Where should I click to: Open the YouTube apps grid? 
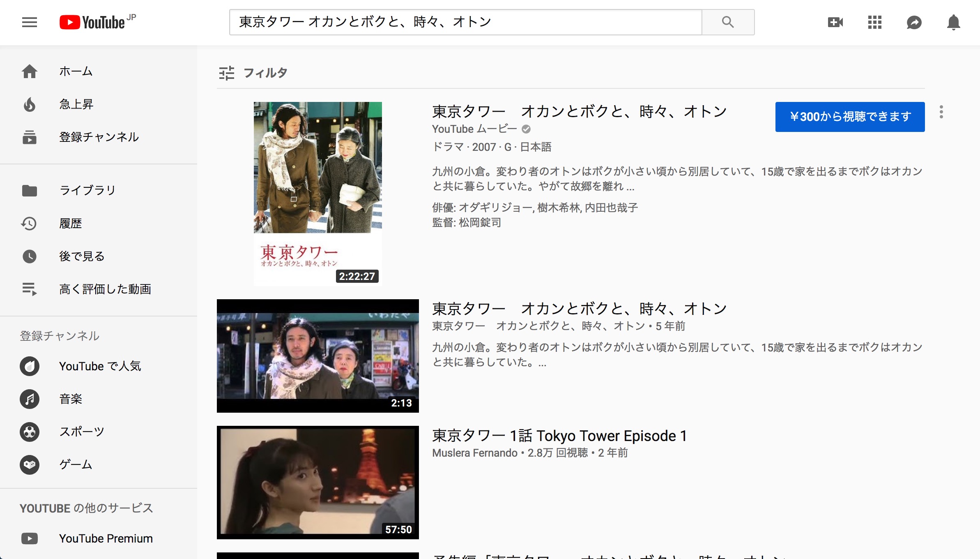[875, 22]
